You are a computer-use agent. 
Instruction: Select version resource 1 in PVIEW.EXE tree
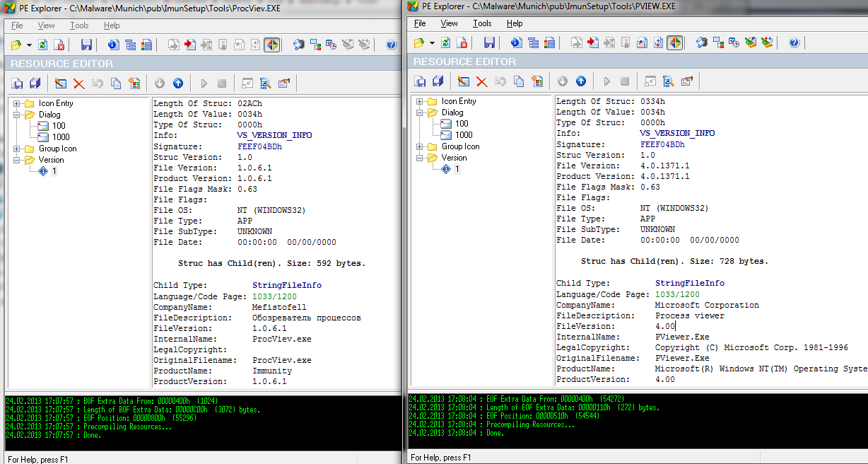457,169
